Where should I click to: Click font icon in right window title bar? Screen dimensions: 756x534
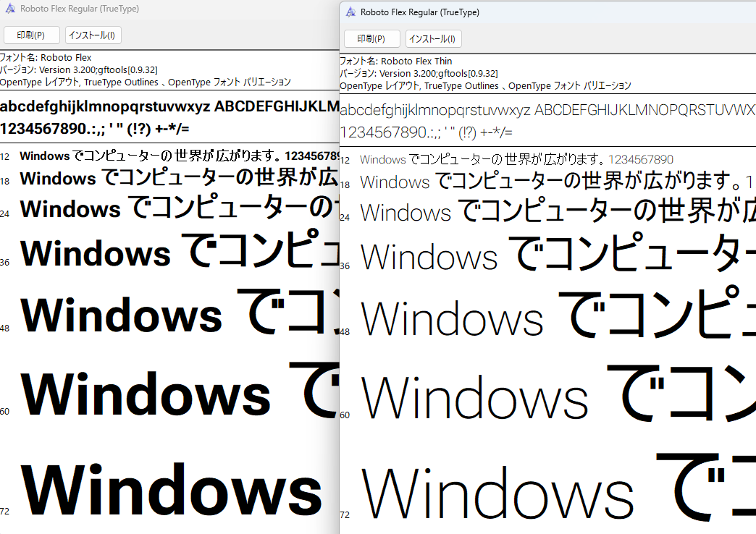[x=350, y=12]
